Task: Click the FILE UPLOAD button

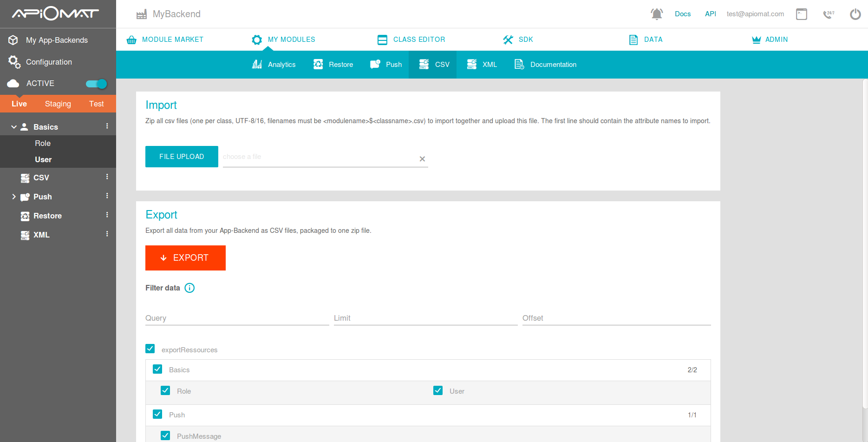Action: point(182,157)
